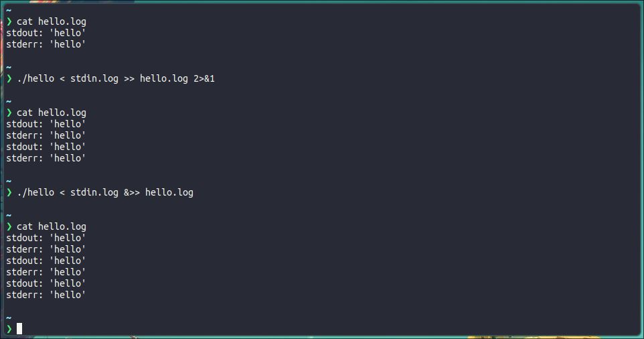644x339 pixels.
Task: Click the last stdout line in the third cat output
Action: click(46, 283)
